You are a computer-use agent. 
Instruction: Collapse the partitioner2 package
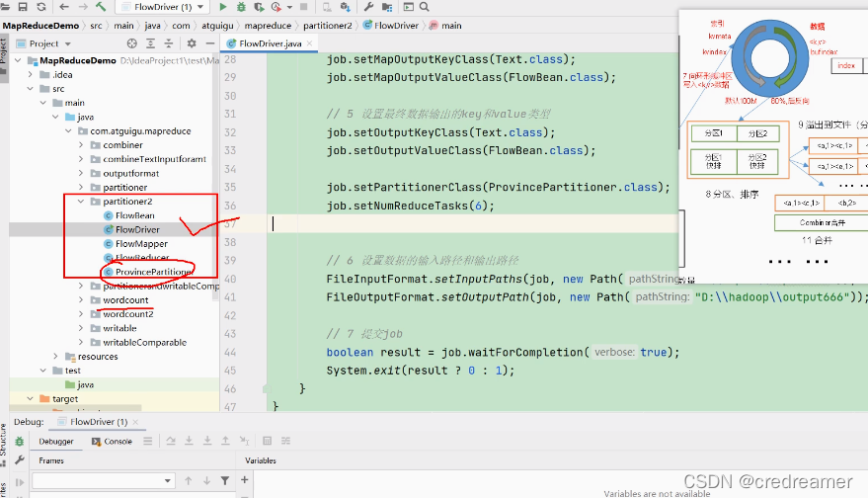coord(81,202)
